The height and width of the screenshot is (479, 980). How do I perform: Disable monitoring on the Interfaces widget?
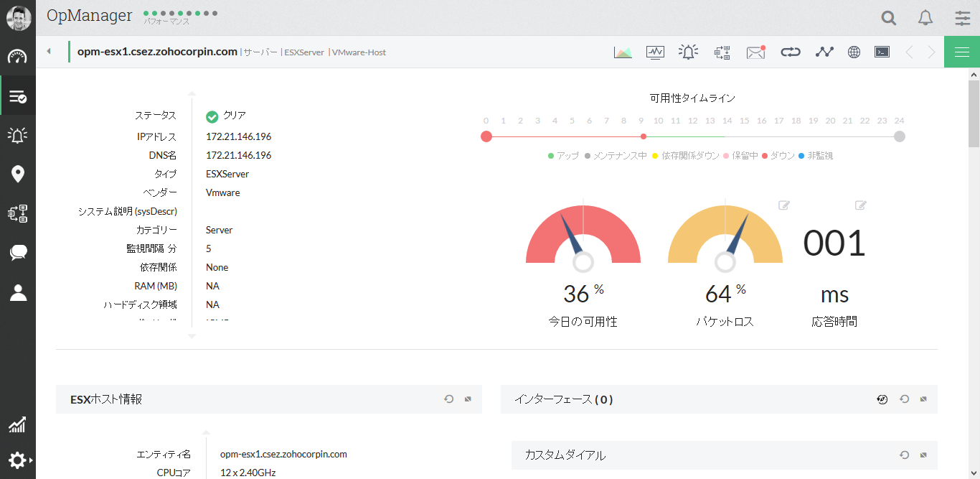coord(882,399)
